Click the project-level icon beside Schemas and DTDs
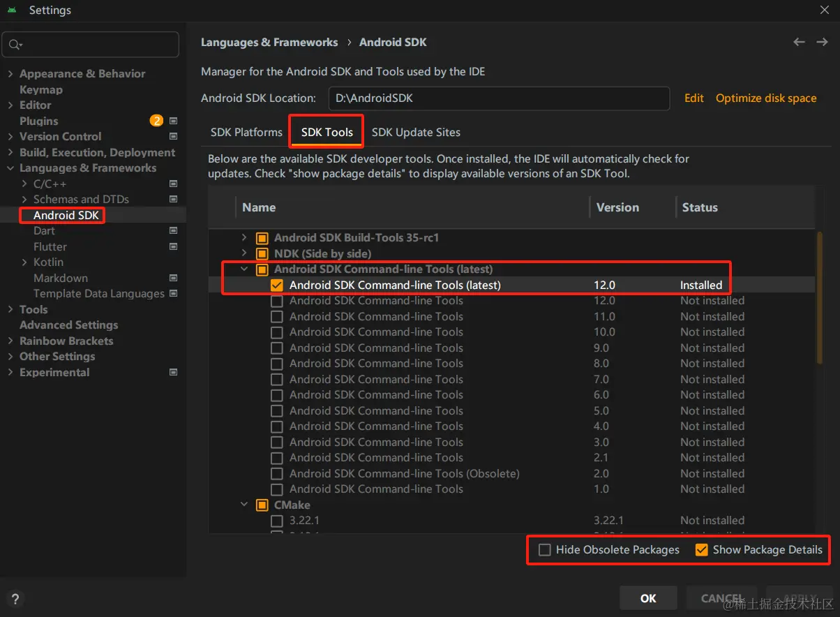 173,200
